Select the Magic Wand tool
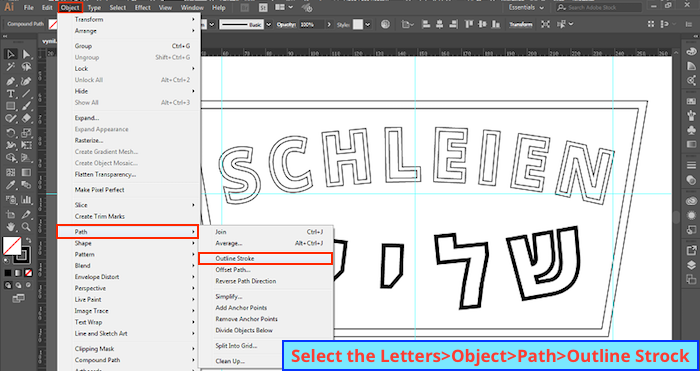 pyautogui.click(x=11, y=67)
